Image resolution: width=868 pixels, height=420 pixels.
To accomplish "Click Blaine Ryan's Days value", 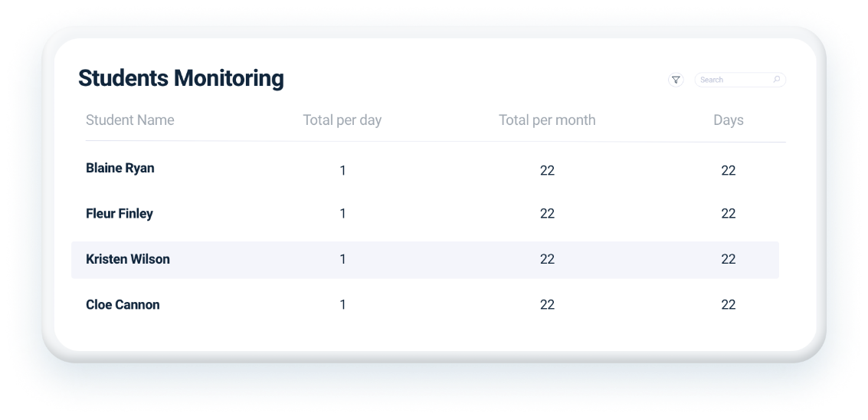I will [729, 170].
